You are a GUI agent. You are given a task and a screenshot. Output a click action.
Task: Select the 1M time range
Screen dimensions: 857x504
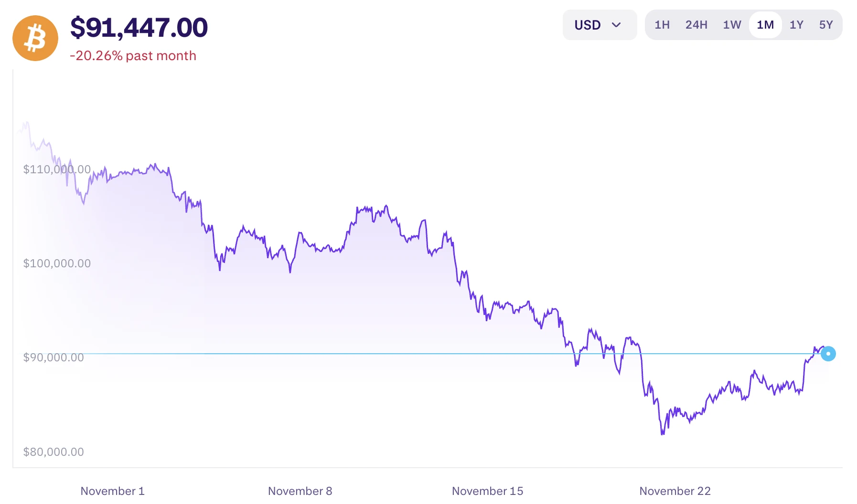[x=765, y=25]
